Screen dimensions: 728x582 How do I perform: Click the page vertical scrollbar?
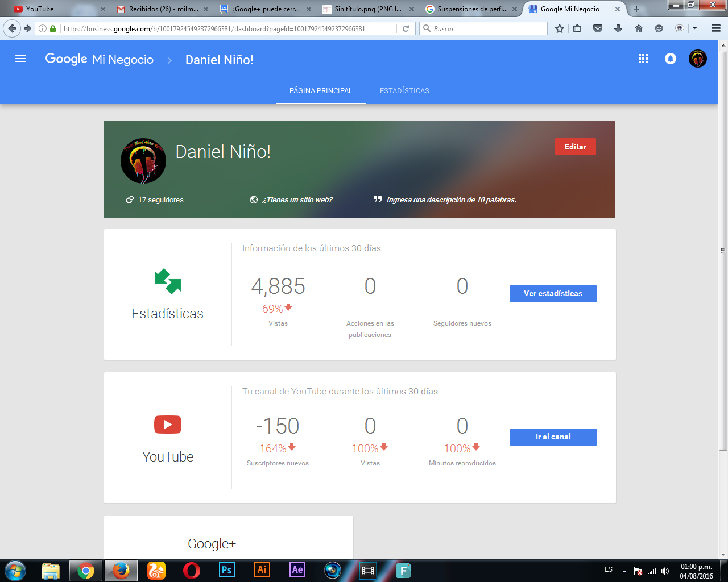[x=723, y=250]
